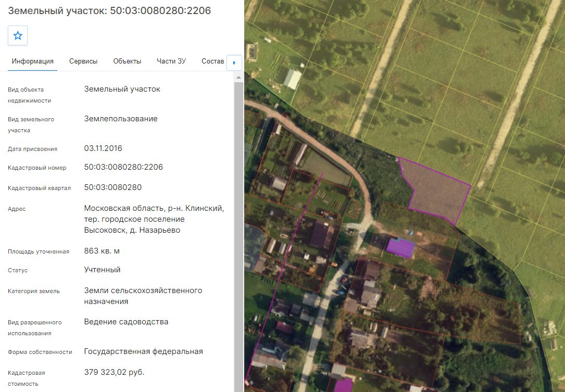The height and width of the screenshot is (392, 565).
Task: Switch to the Состав tab
Action: pos(212,61)
